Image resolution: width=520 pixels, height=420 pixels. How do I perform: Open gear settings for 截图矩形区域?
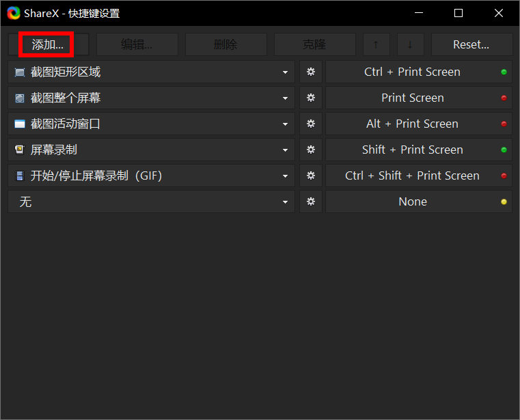(x=311, y=72)
